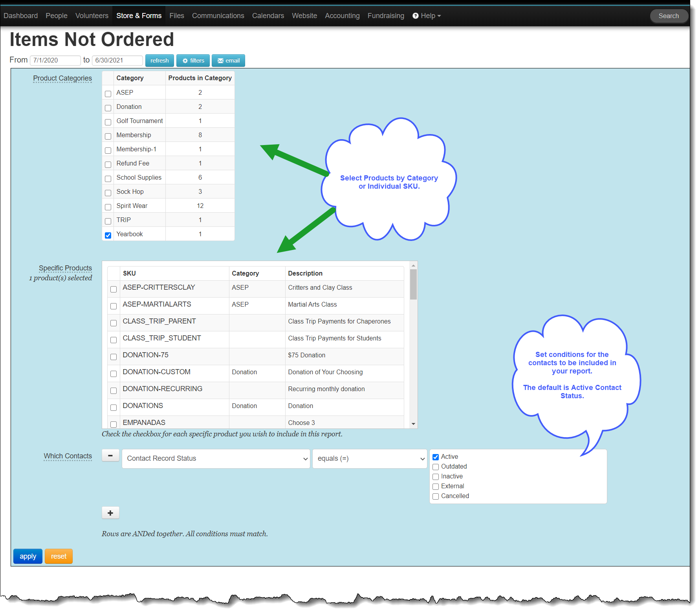Image resolution: width=700 pixels, height=616 pixels.
Task: Click the Search button
Action: [669, 16]
